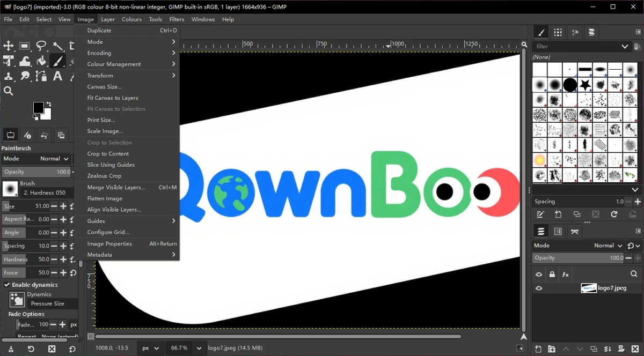Viewport: 644px width, 356px height.
Task: Select the Clone stamp tool
Action: 9,76
